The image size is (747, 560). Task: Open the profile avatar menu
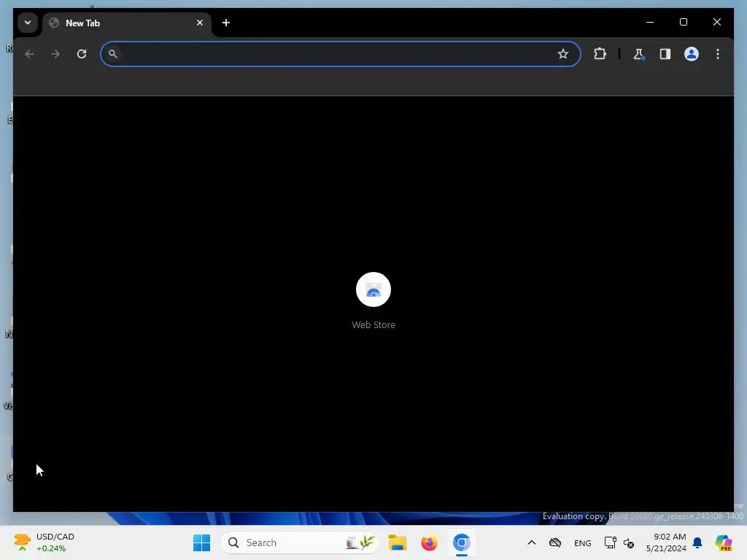692,54
